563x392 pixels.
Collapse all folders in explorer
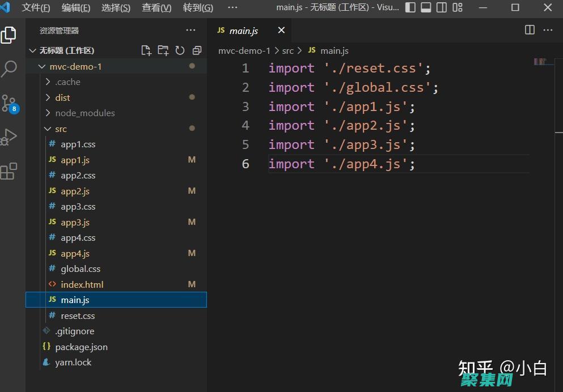(197, 50)
